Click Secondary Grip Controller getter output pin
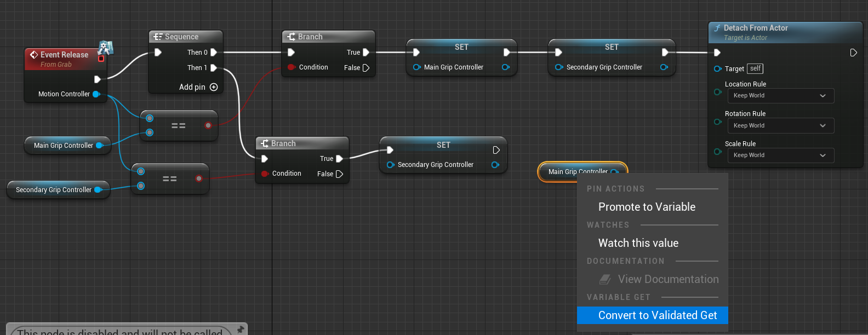The width and height of the screenshot is (868, 335). click(98, 190)
